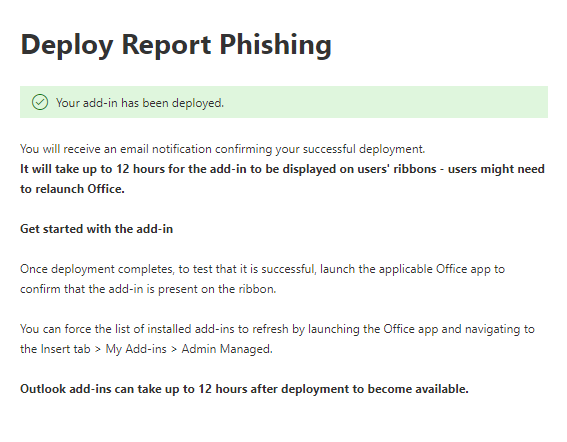Click 'Get started with the add-in' subheading
Screen dimensions: 567x442
(x=97, y=229)
